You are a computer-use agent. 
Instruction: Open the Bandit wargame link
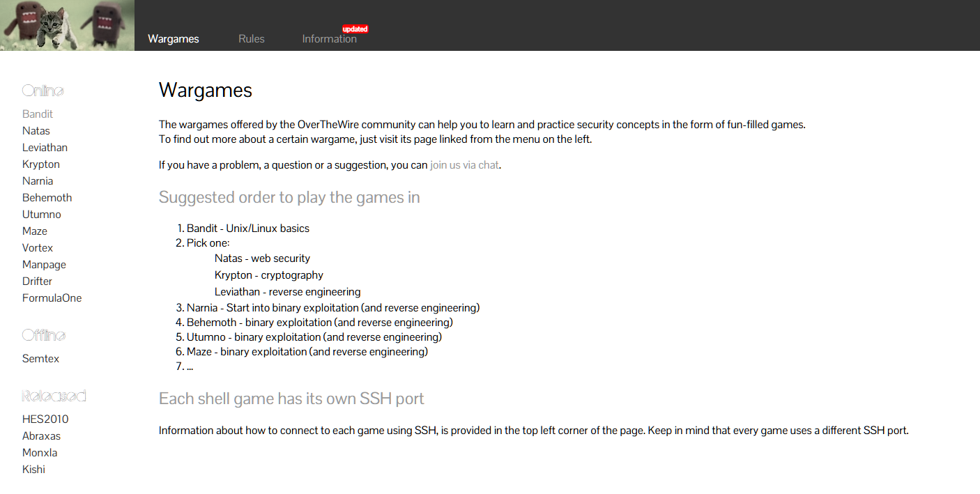click(38, 114)
